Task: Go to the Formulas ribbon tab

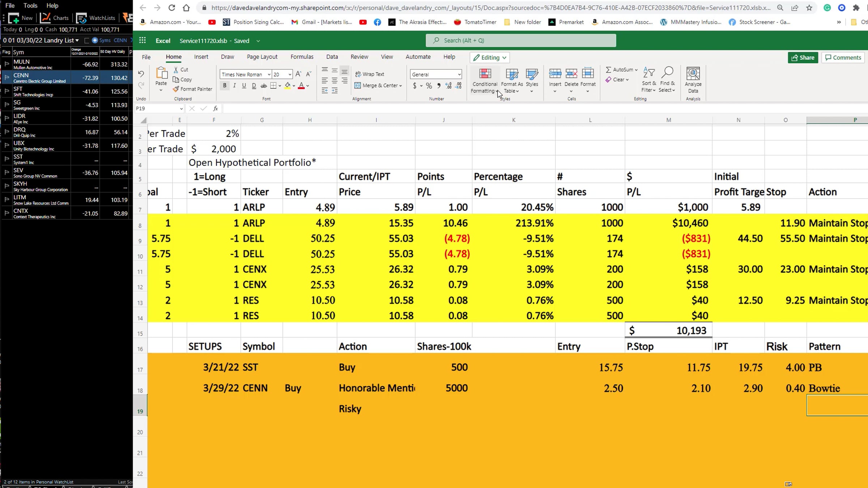Action: pyautogui.click(x=302, y=57)
